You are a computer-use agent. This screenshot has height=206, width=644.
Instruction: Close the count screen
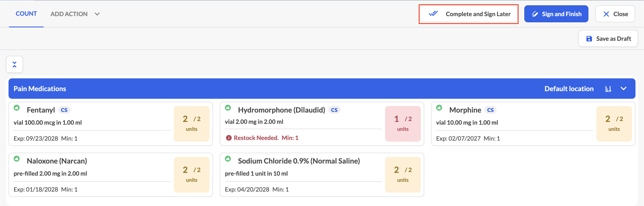coord(615,14)
